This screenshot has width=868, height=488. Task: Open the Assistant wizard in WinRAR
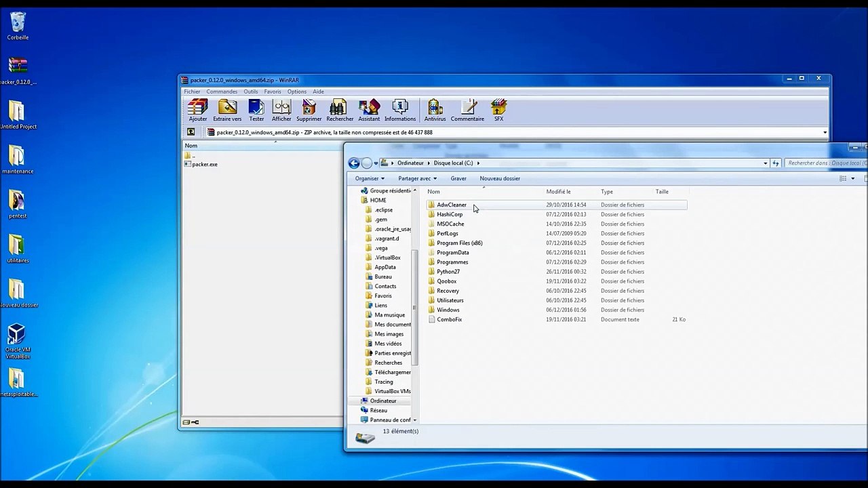click(369, 110)
